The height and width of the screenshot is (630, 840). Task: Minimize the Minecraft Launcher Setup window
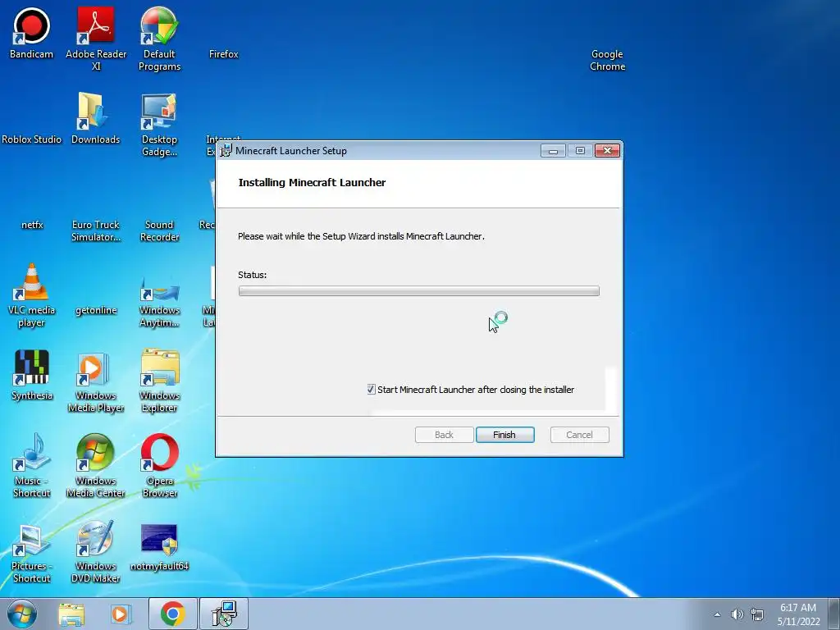[553, 151]
